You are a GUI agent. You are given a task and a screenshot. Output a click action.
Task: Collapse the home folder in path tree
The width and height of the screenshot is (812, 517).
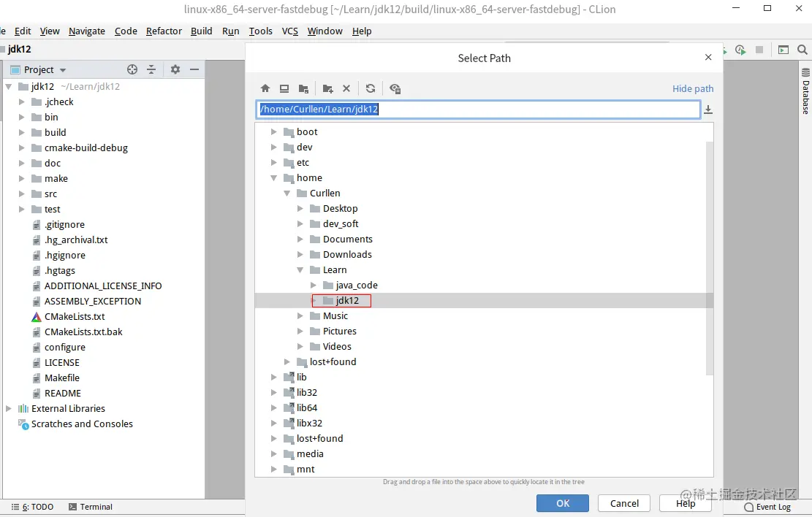[273, 177]
